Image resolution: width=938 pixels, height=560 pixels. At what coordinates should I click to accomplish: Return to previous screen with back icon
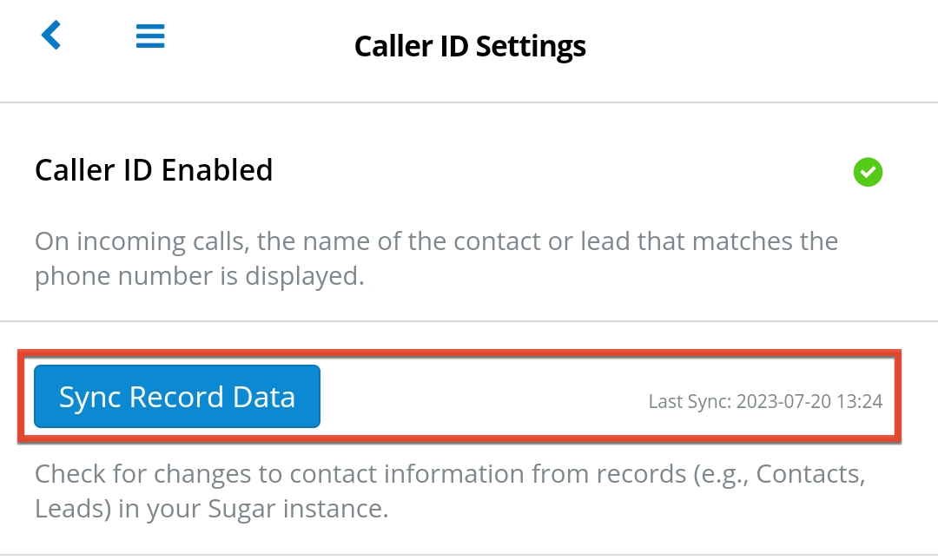pos(51,36)
